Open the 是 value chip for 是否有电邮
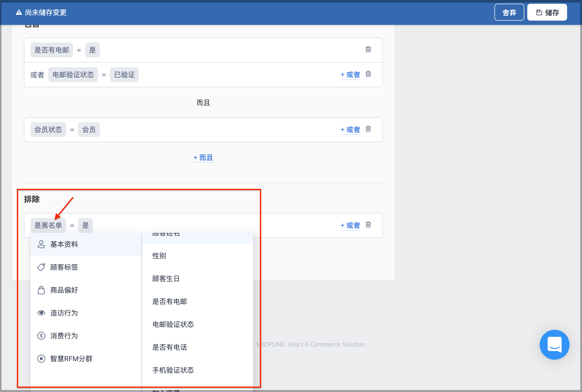The image size is (582, 392). point(92,50)
